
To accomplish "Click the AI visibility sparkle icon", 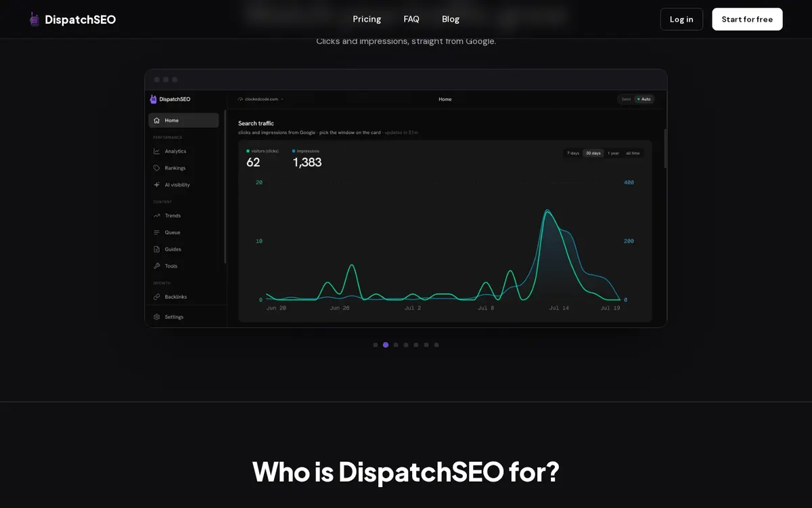I will click(x=157, y=185).
